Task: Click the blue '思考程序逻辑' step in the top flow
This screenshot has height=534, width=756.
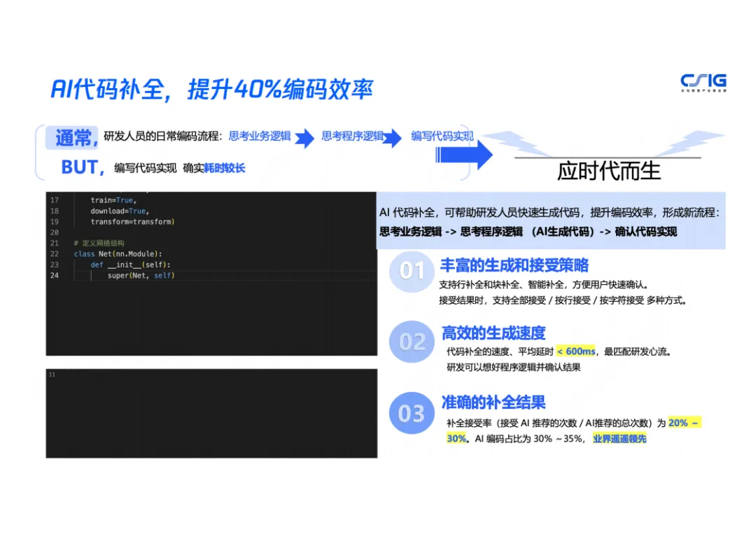Action: [352, 136]
